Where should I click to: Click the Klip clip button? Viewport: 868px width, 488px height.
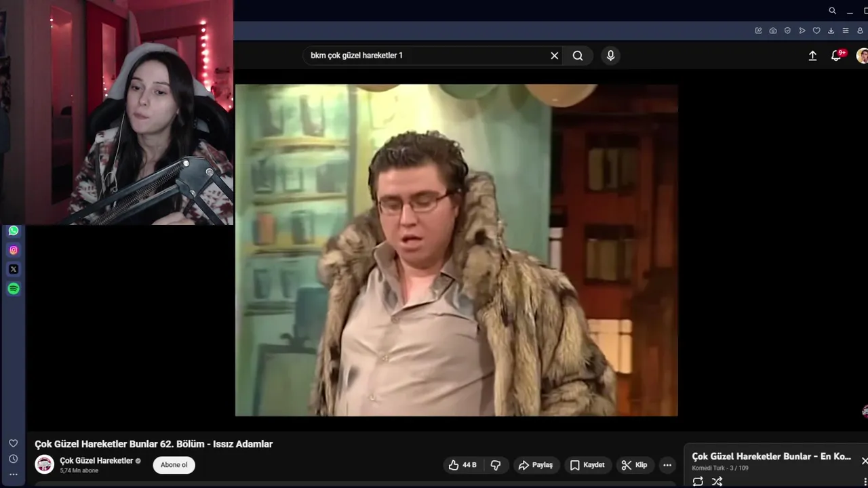(635, 465)
